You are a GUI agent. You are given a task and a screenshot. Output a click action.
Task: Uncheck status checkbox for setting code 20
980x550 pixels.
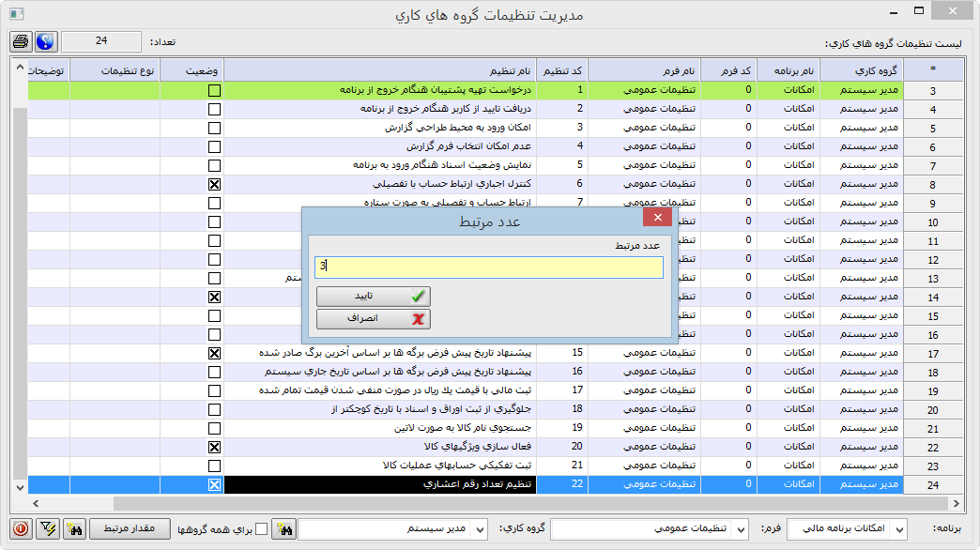coord(214,448)
